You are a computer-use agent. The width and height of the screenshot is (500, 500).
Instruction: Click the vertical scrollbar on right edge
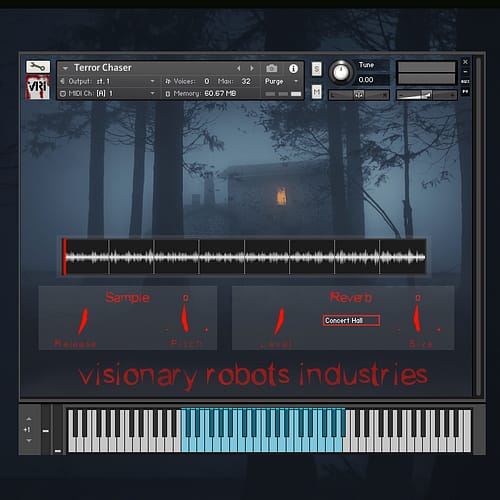pos(478,227)
